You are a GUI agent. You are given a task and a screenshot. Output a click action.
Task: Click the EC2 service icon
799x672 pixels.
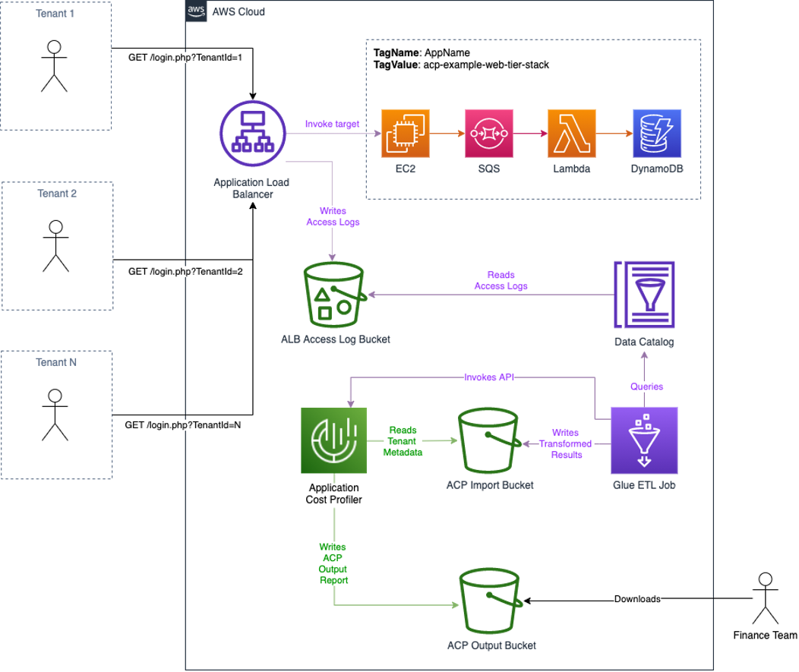click(x=405, y=131)
